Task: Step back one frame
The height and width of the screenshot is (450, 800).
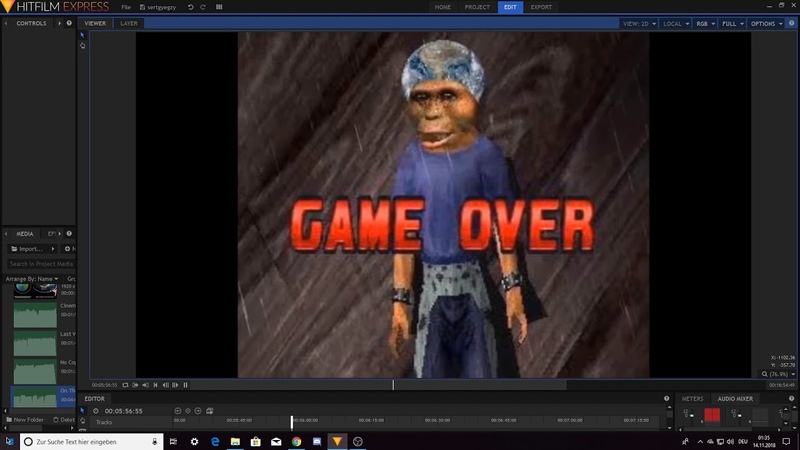Action: [165, 385]
